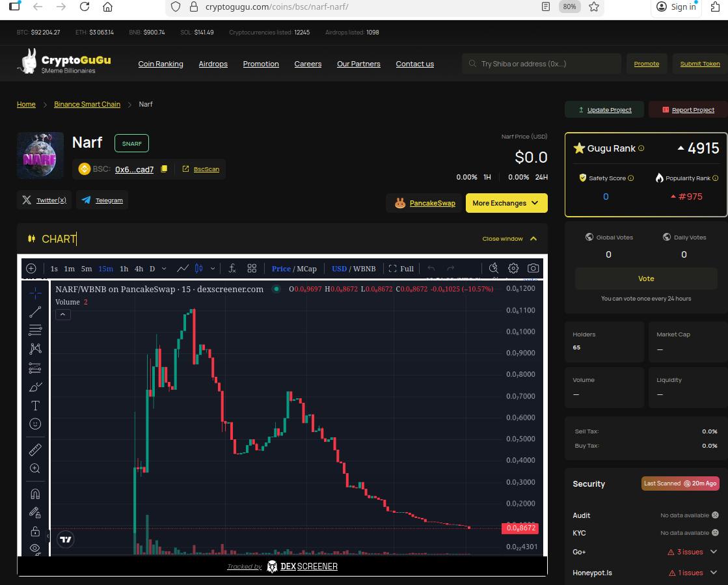Pick the Brush drawing tool
The width and height of the screenshot is (728, 585).
coord(35,387)
